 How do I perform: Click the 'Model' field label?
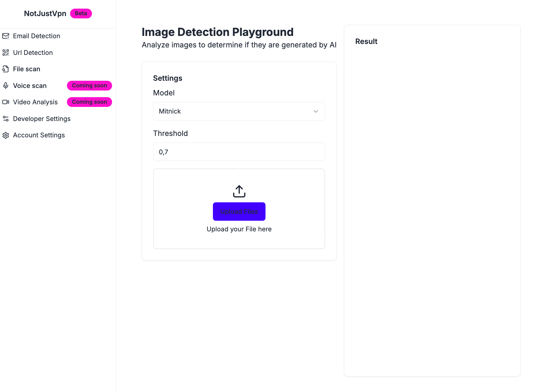pos(164,93)
